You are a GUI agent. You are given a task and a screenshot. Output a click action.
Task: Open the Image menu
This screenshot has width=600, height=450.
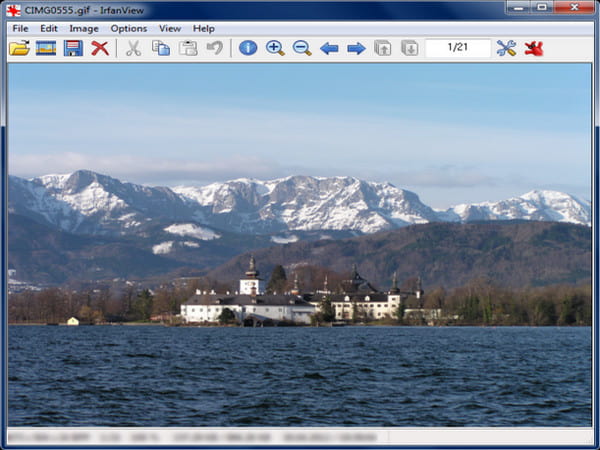coord(84,28)
